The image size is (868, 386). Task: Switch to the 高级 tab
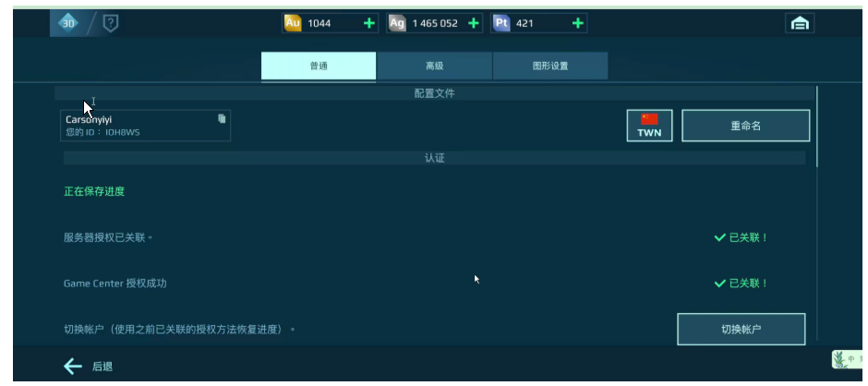[x=434, y=66]
